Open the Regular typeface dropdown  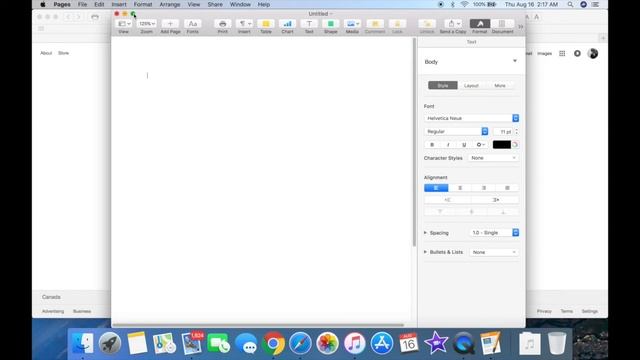coord(456,131)
